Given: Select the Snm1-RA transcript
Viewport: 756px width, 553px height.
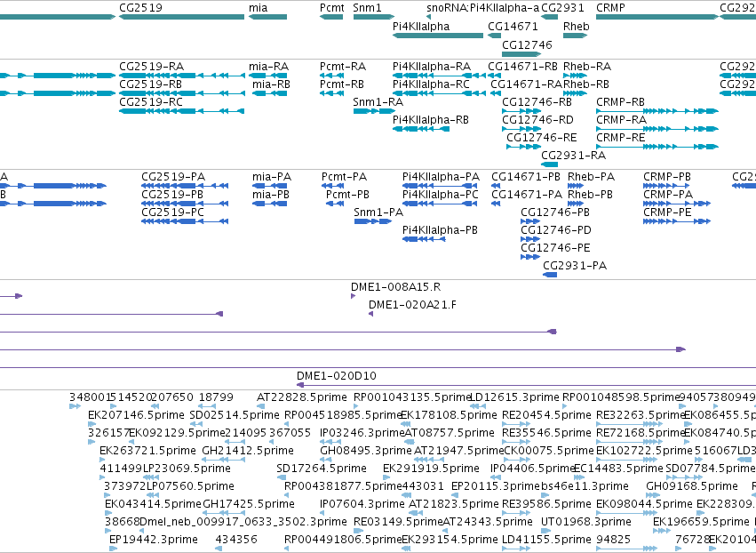Looking at the screenshot, I should (374, 111).
